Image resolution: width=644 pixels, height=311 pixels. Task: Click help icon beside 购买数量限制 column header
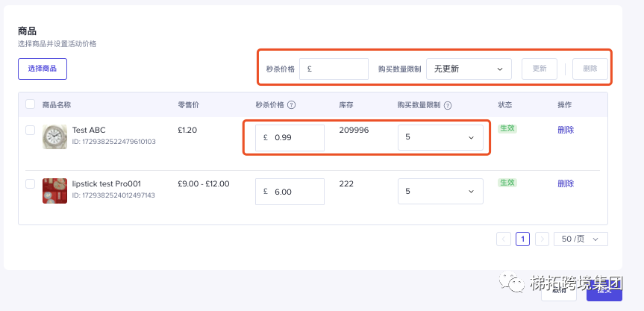pos(448,105)
